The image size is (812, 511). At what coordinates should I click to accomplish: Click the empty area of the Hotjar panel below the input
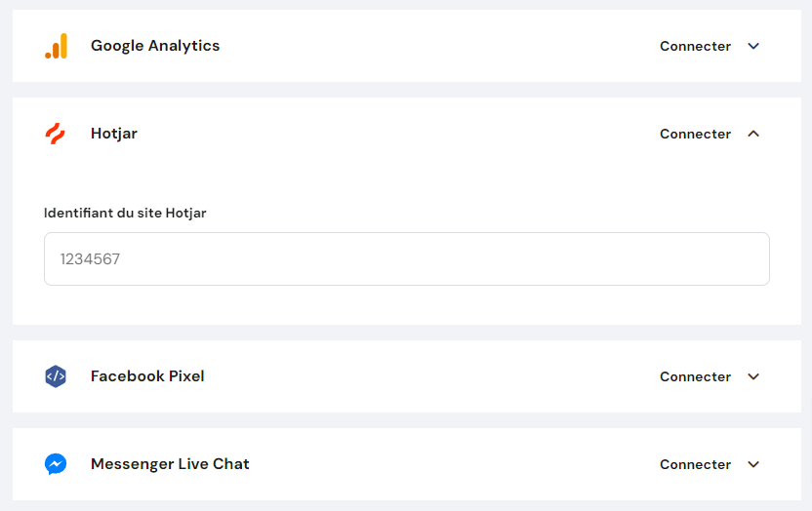tap(406, 305)
